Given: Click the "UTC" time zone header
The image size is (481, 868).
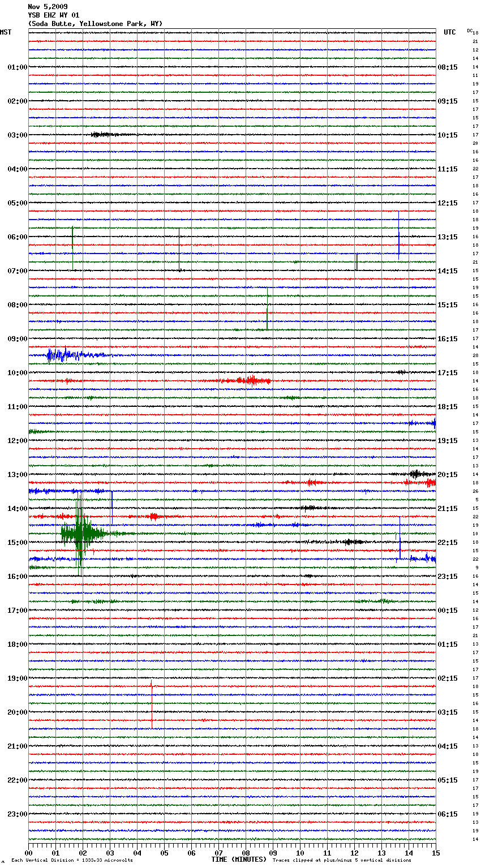Looking at the screenshot, I should 450,32.
